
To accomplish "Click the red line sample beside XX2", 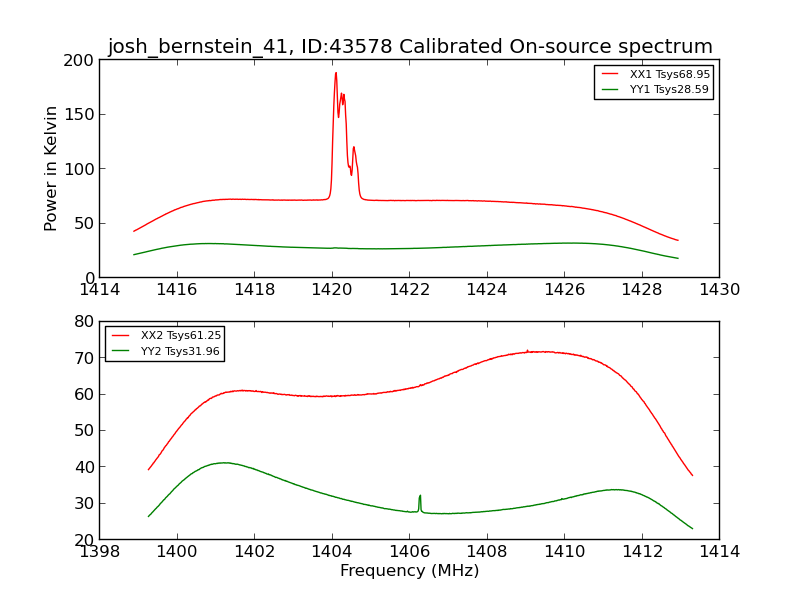I will pos(122,336).
